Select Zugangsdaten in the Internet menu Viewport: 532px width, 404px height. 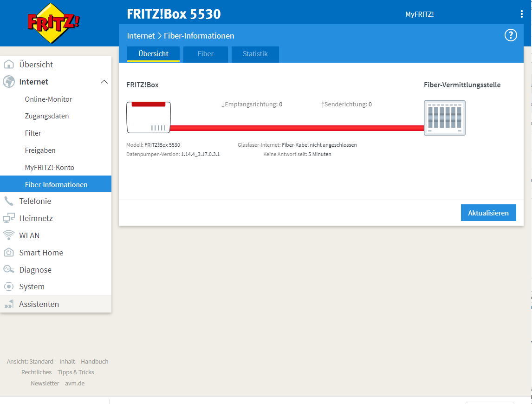coord(47,116)
